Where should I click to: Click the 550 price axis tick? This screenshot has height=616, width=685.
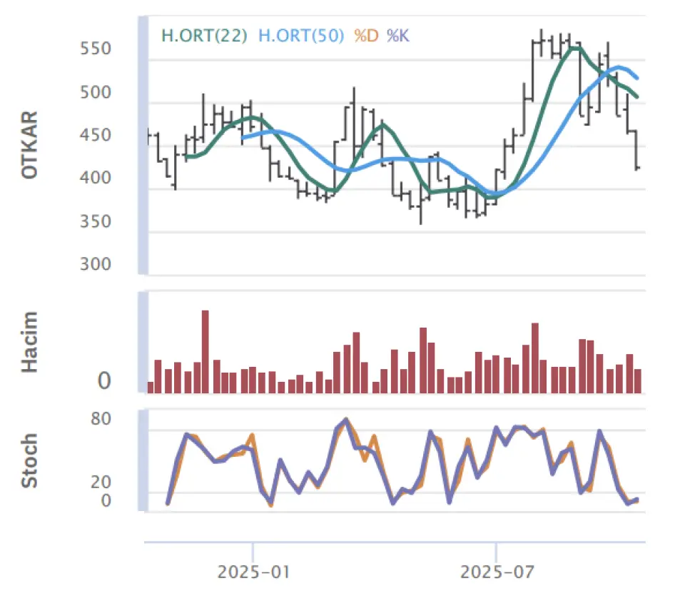[95, 49]
